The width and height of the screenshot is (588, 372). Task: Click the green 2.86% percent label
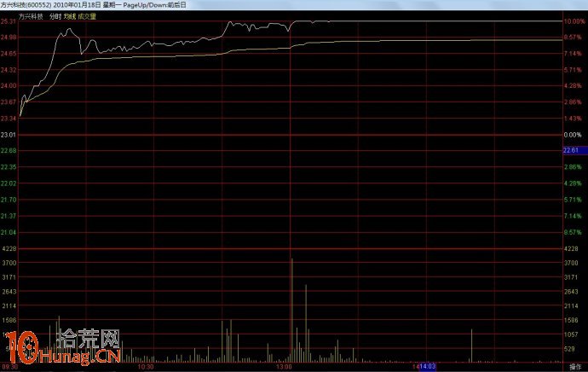(x=573, y=167)
